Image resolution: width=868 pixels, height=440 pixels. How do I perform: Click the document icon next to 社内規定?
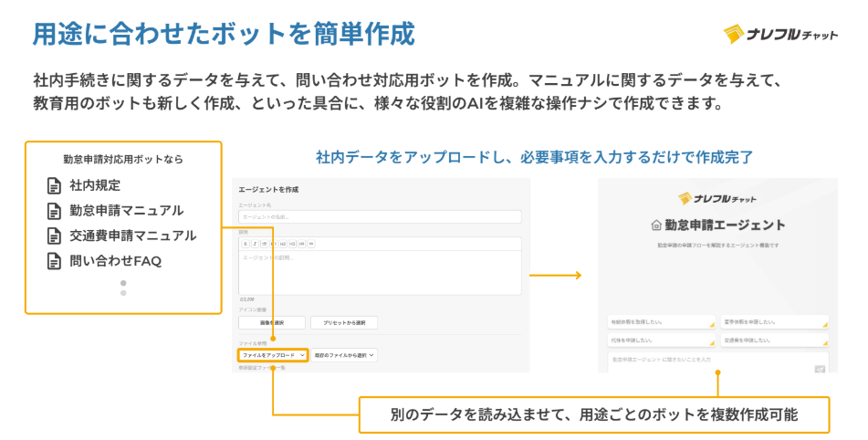54,185
